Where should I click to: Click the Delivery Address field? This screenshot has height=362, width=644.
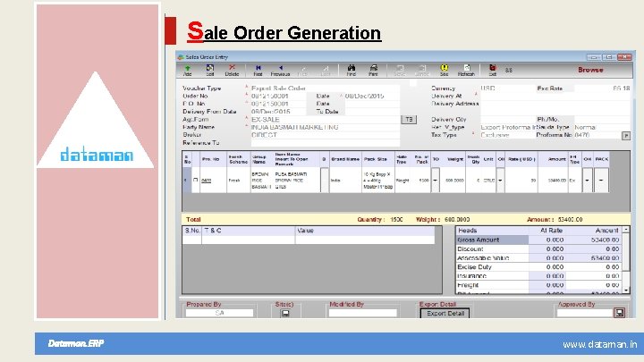click(555, 108)
